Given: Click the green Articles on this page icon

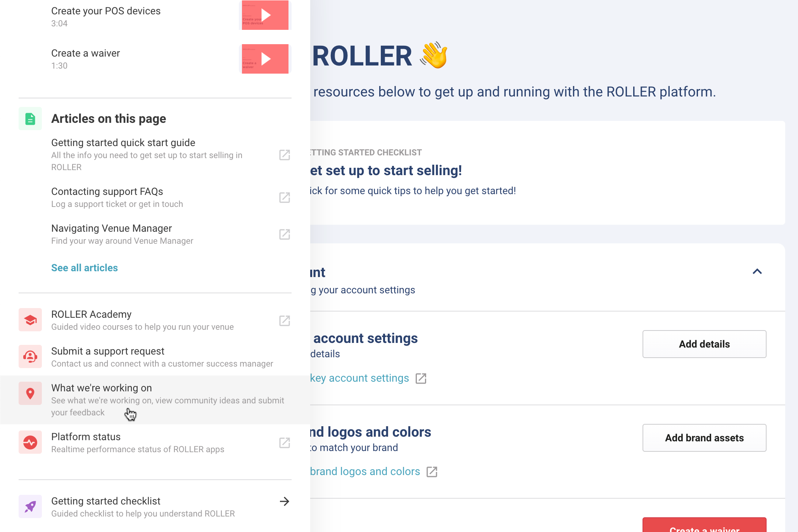Looking at the screenshot, I should pos(30,119).
